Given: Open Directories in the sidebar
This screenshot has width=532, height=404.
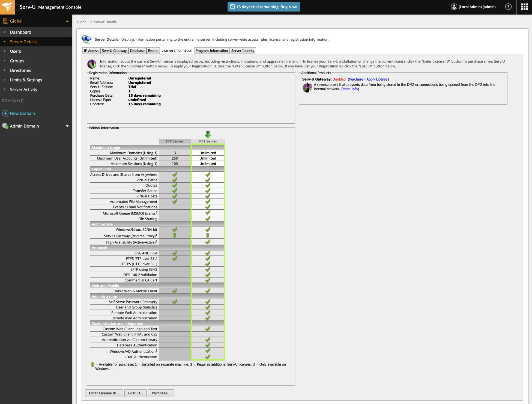Looking at the screenshot, I should click(x=36, y=70).
